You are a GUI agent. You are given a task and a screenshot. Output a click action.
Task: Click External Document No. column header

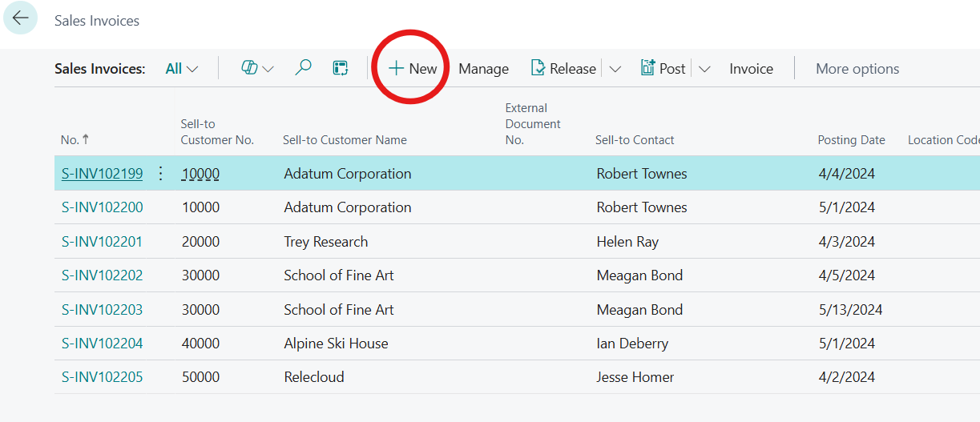click(x=533, y=124)
